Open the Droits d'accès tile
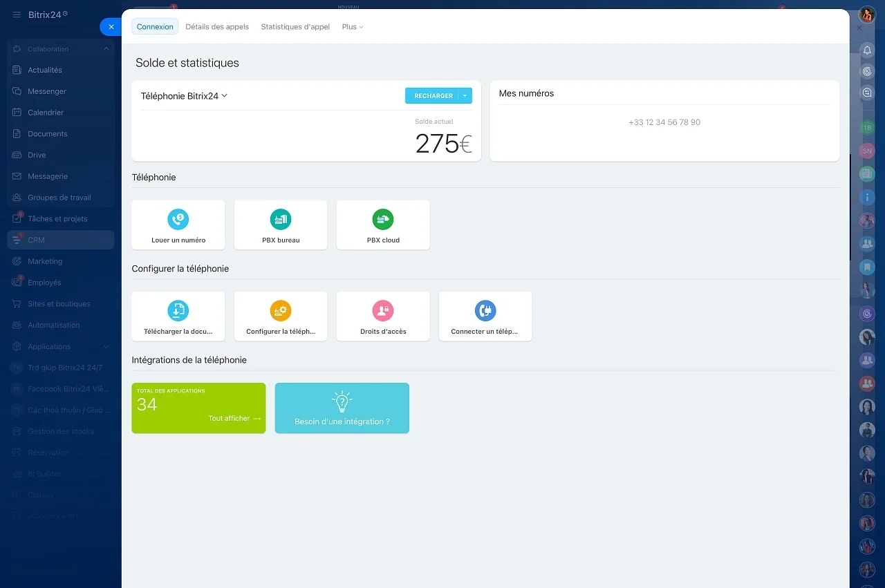The image size is (885, 588). point(383,316)
